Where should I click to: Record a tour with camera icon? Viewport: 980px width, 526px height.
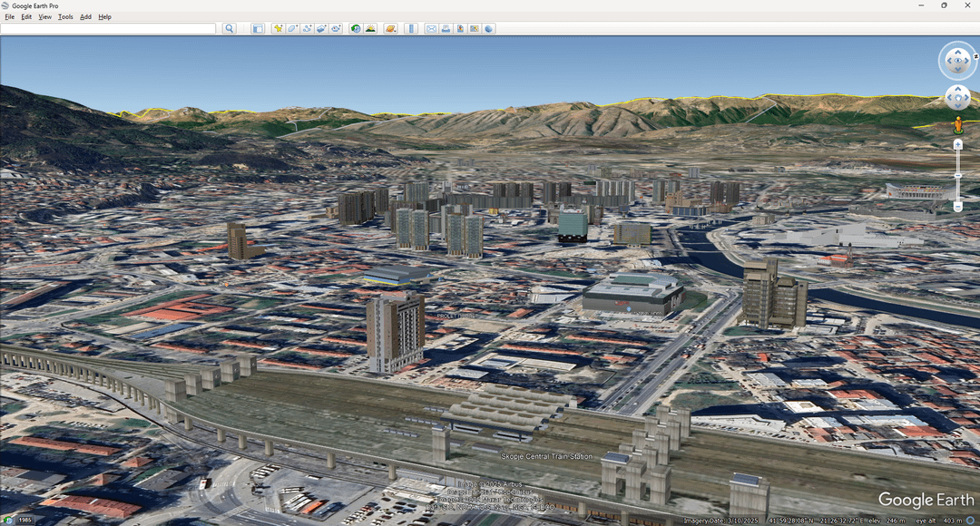tap(336, 29)
